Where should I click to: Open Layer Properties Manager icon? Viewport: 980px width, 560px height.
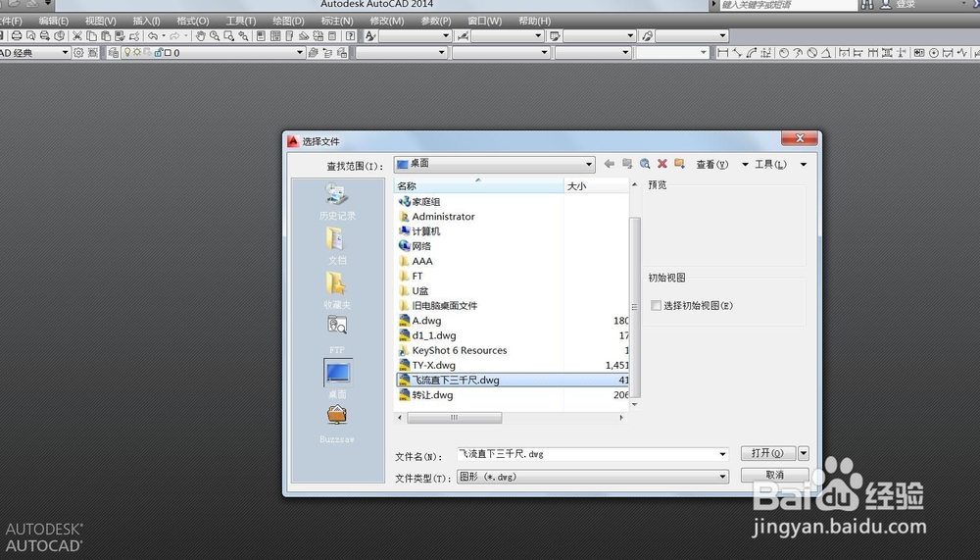113,53
